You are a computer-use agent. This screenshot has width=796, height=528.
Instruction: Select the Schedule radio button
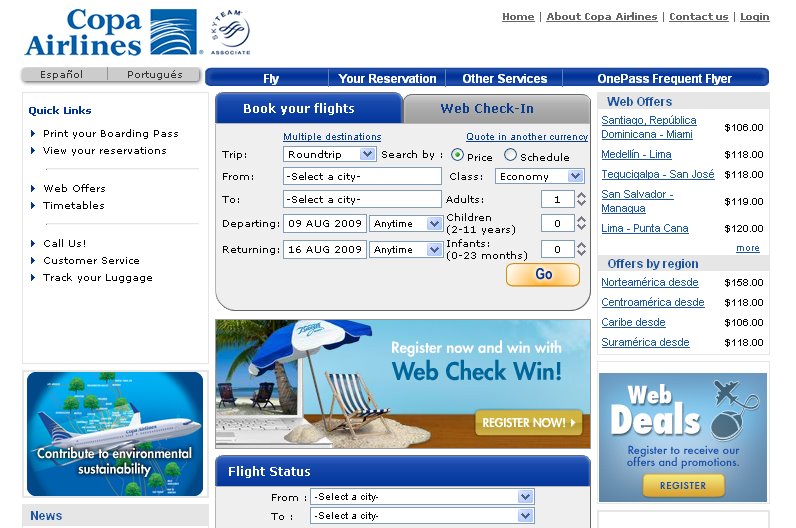tap(510, 155)
